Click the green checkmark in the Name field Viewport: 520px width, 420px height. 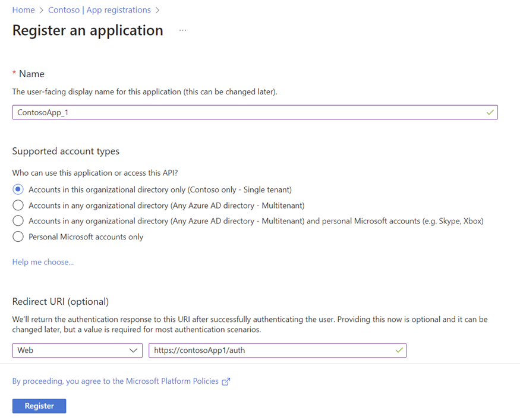tap(490, 112)
